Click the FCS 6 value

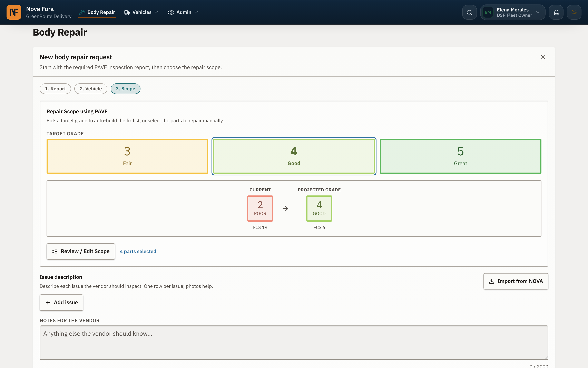pos(319,227)
